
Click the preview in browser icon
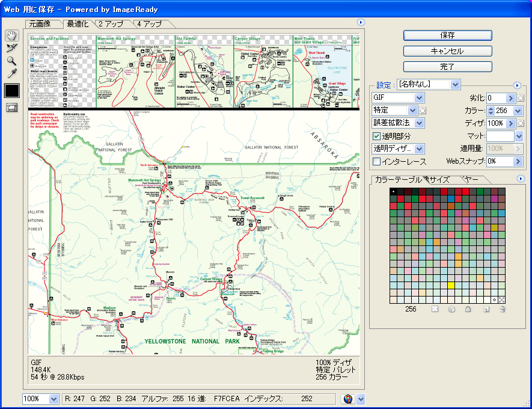click(x=348, y=399)
